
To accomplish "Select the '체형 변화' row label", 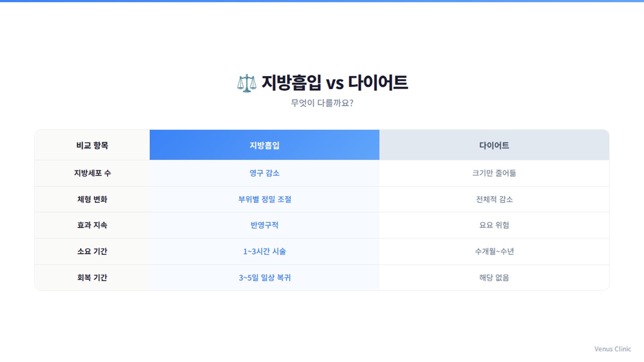I will [92, 199].
